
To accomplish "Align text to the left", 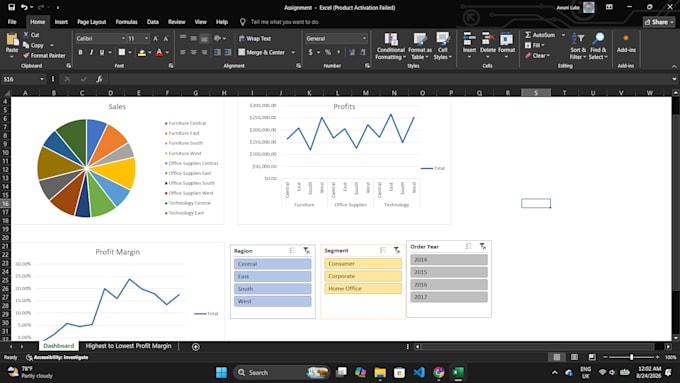I will pyautogui.click(x=183, y=52).
